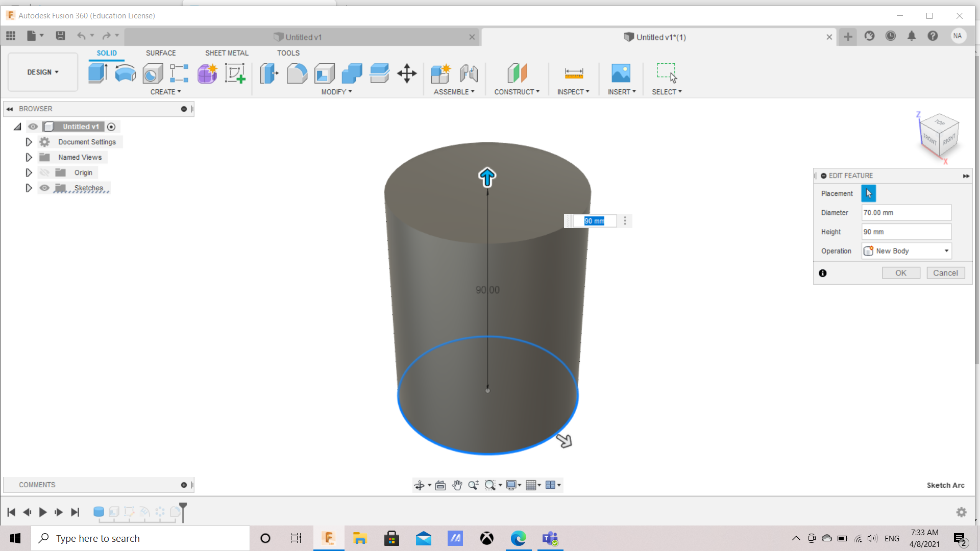The width and height of the screenshot is (980, 551).
Task: Click the timeline play button
Action: (x=43, y=512)
